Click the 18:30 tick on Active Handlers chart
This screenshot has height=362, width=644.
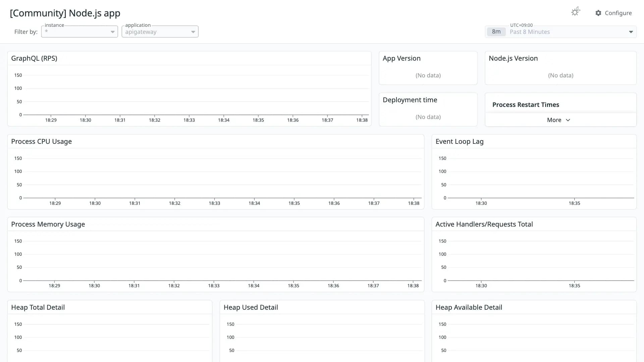(x=481, y=286)
